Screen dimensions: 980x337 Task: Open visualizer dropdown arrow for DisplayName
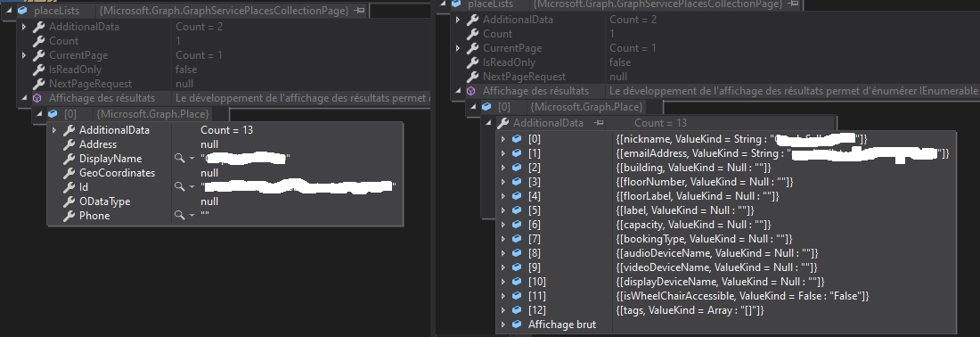click(192, 159)
